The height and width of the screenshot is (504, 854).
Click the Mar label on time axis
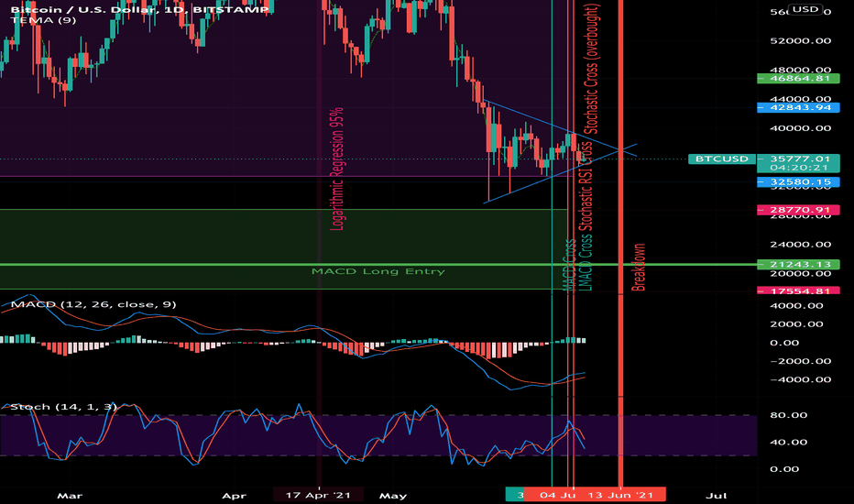click(70, 496)
